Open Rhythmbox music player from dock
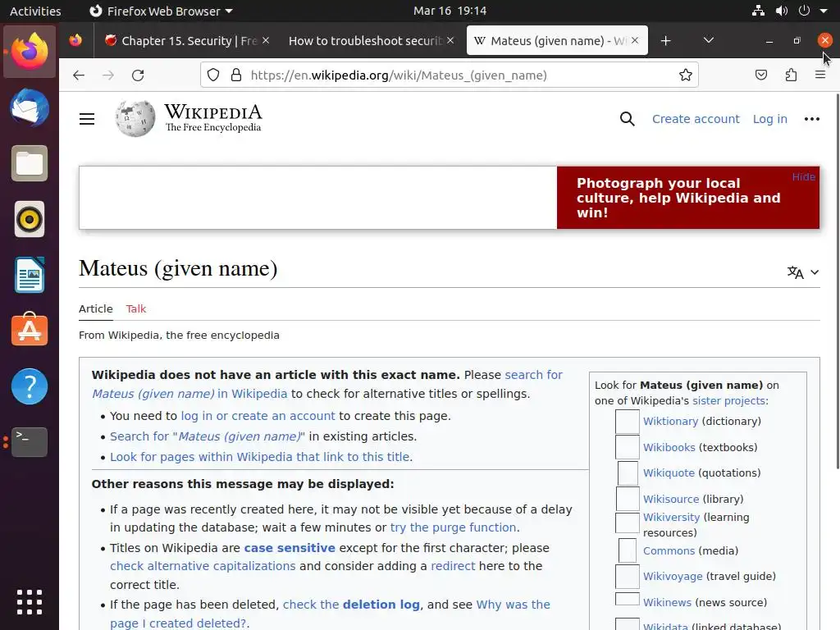Viewport: 840px width, 630px height. [x=30, y=219]
